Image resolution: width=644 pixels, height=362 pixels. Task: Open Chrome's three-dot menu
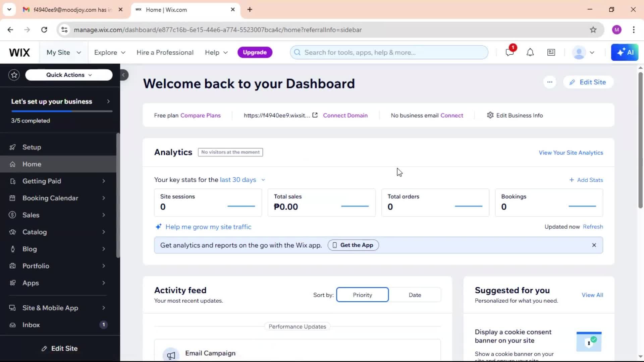634,30
